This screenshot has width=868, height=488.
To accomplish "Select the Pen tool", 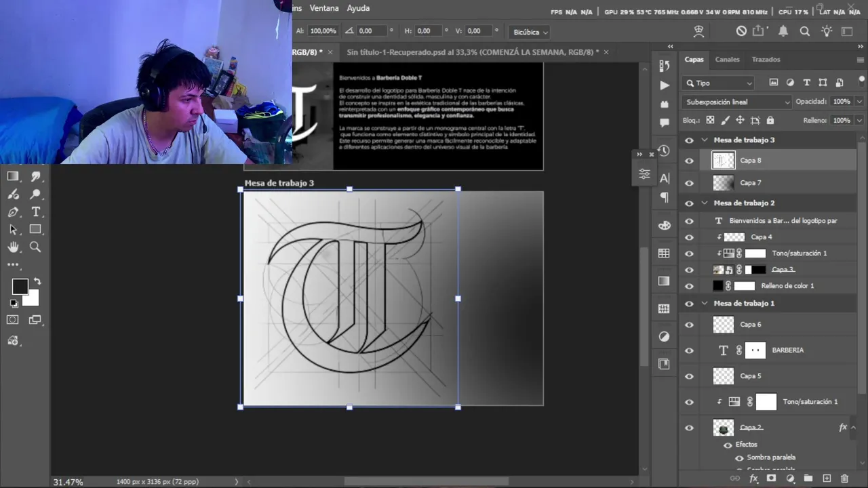I will [x=13, y=212].
